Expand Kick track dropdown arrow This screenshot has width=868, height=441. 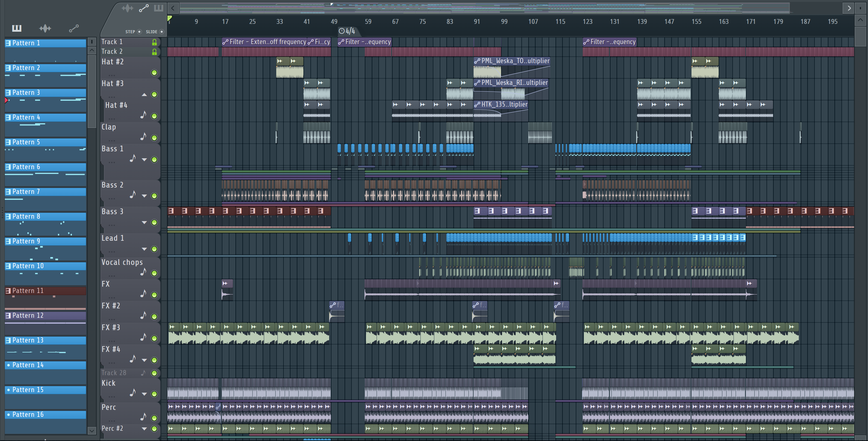click(x=144, y=394)
